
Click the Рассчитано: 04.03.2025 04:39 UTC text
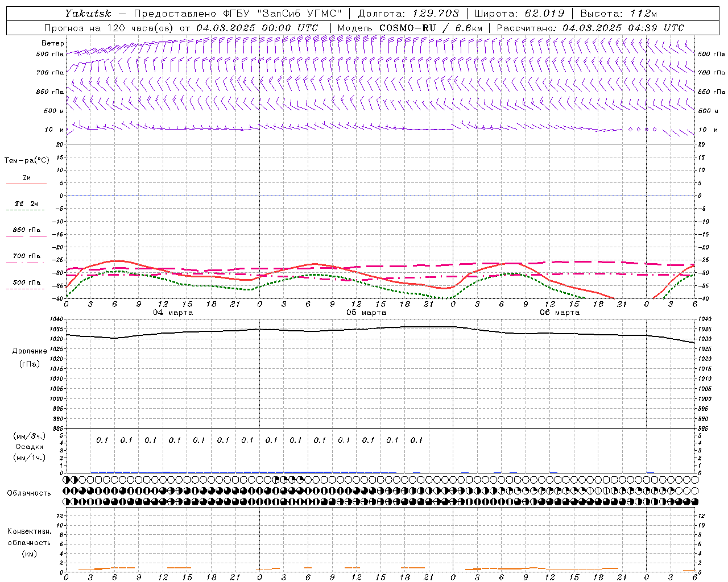pyautogui.click(x=590, y=28)
